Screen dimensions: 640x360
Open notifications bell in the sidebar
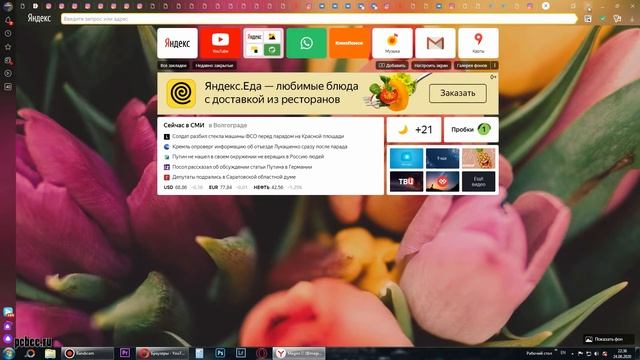tap(8, 20)
